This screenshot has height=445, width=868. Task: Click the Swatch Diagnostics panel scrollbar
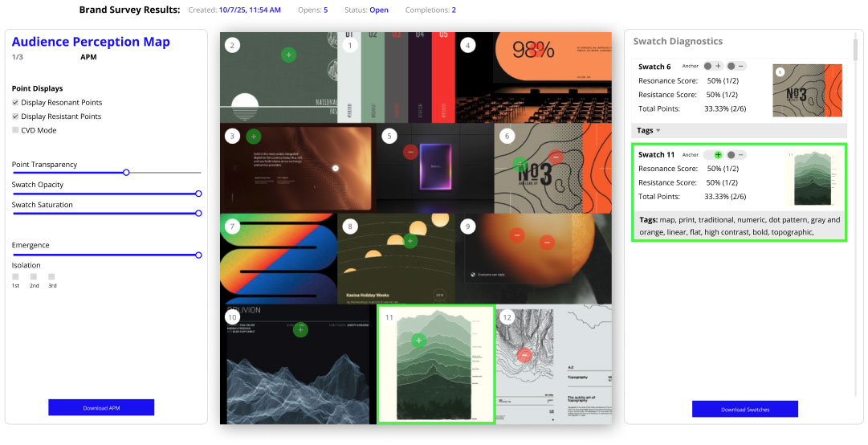854,50
